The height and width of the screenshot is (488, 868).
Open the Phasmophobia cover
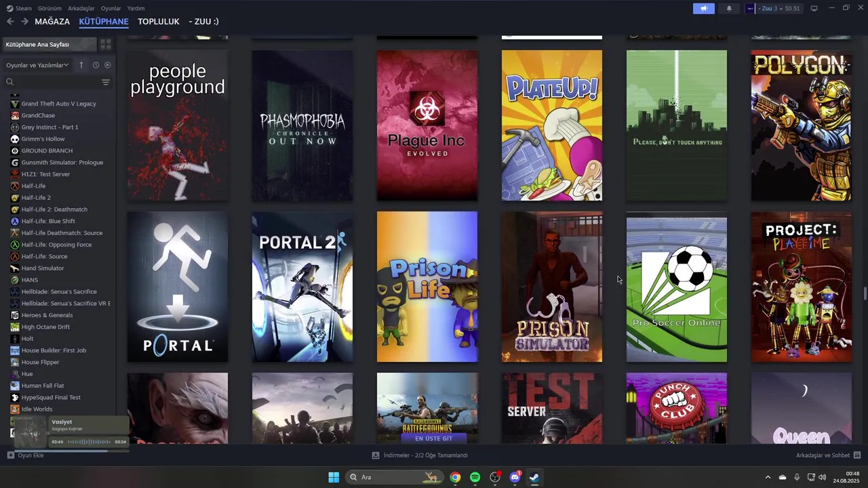[x=302, y=125]
